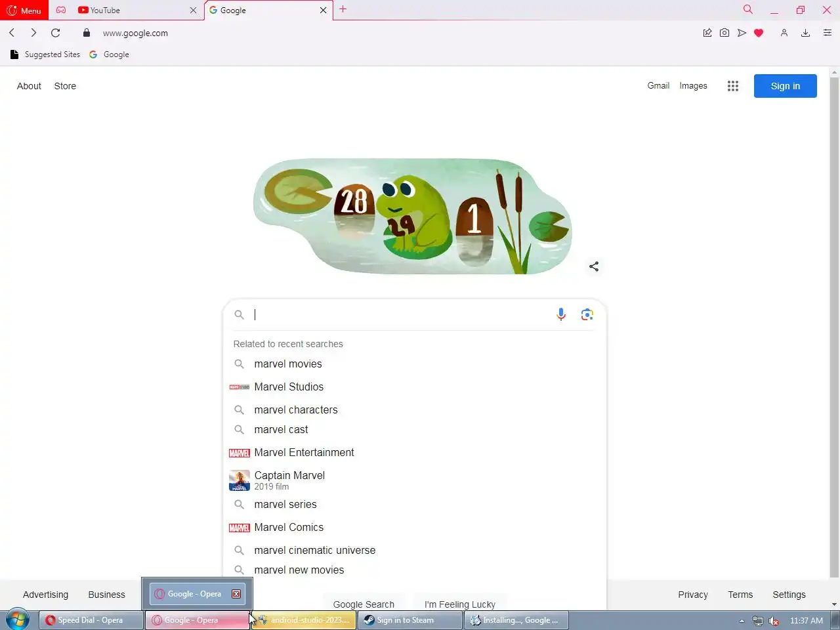Image resolution: width=840 pixels, height=630 pixels.
Task: Click the leap day frog Google Doodle
Action: pos(412,216)
